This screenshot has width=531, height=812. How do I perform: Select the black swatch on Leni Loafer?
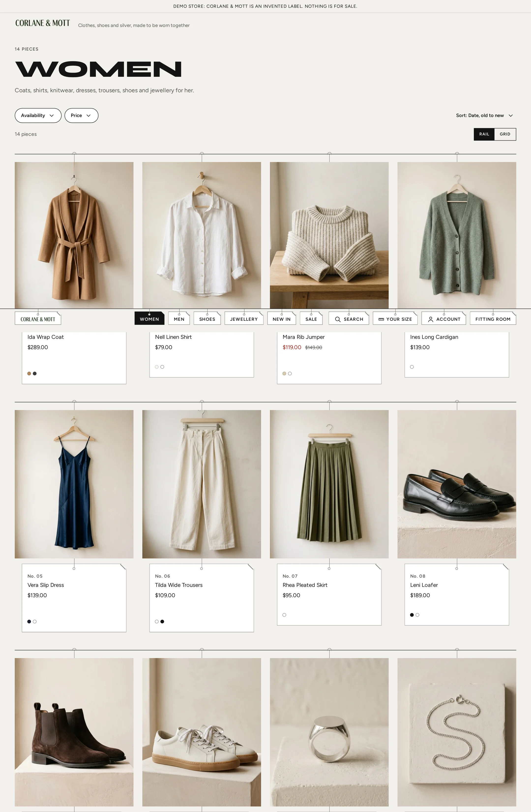click(x=412, y=615)
